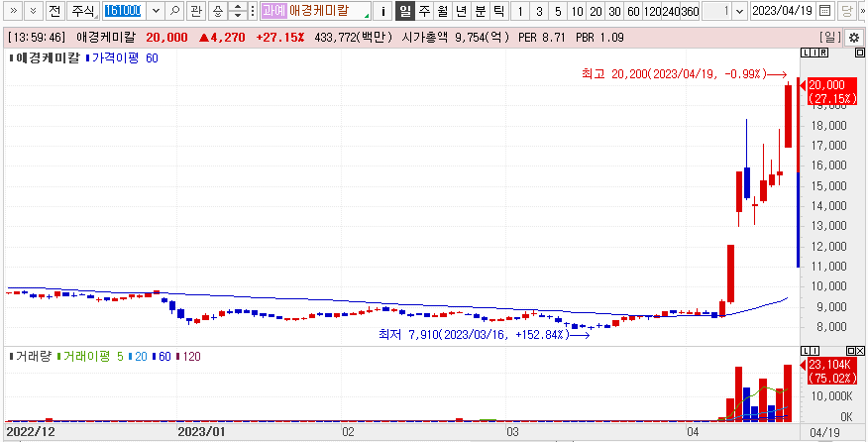
Task: Click the 최고 20,200 high price annotation
Action: click(684, 74)
